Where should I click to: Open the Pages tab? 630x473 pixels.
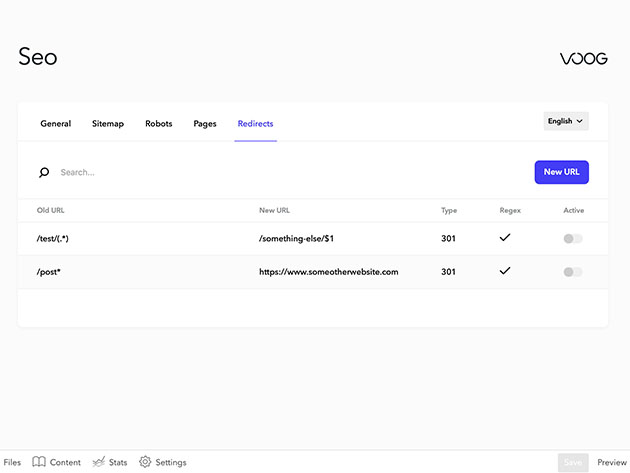pyautogui.click(x=205, y=123)
